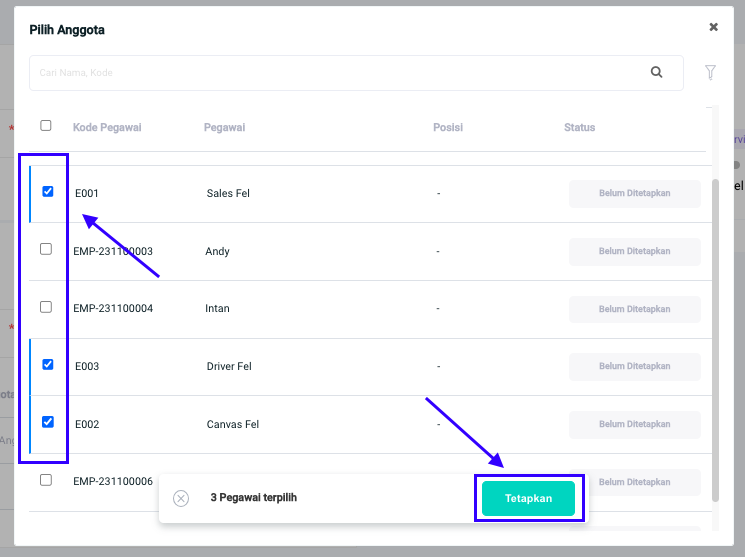Open the filter funnel icon
The width and height of the screenshot is (745, 557).
point(711,72)
